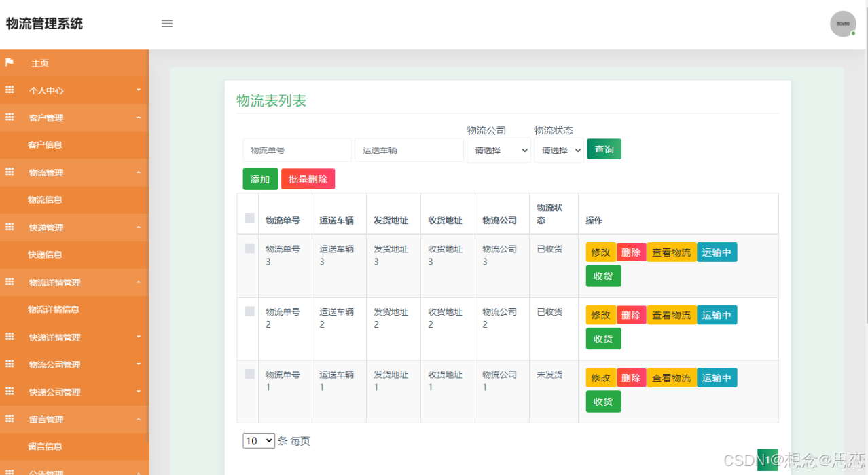Click 运输中 for 物流单号1 row

tap(717, 378)
